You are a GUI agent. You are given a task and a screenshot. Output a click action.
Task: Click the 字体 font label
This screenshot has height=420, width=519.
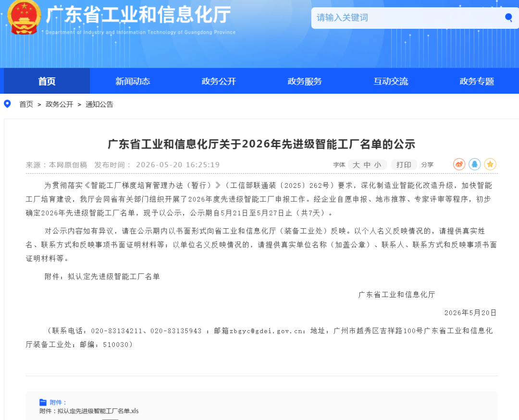pyautogui.click(x=339, y=165)
